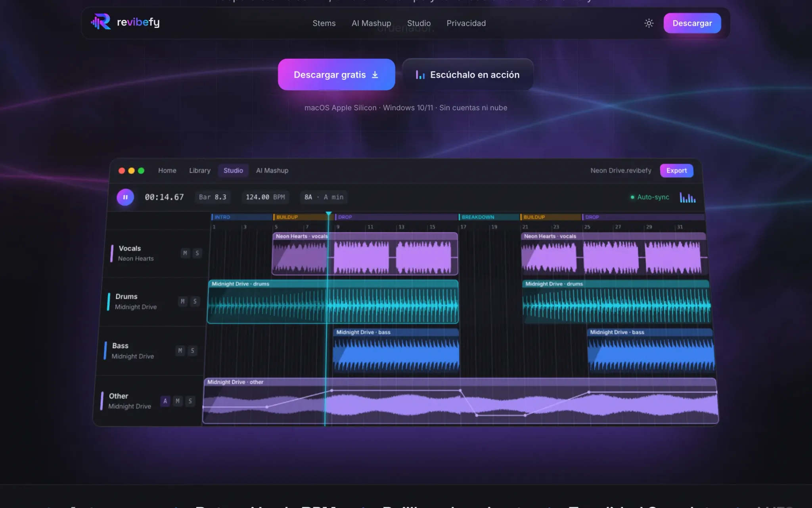This screenshot has height=508, width=812.
Task: Click the Export button
Action: click(x=676, y=171)
